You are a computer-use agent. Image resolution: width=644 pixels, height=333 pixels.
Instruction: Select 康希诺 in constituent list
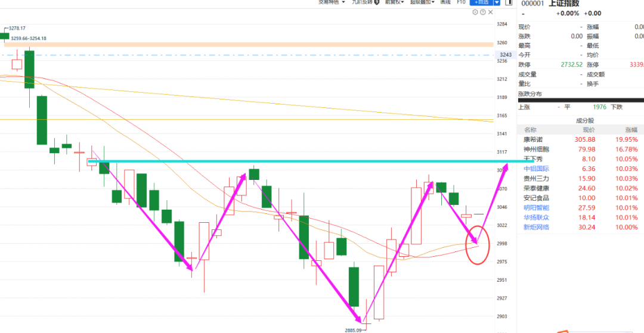[533, 139]
